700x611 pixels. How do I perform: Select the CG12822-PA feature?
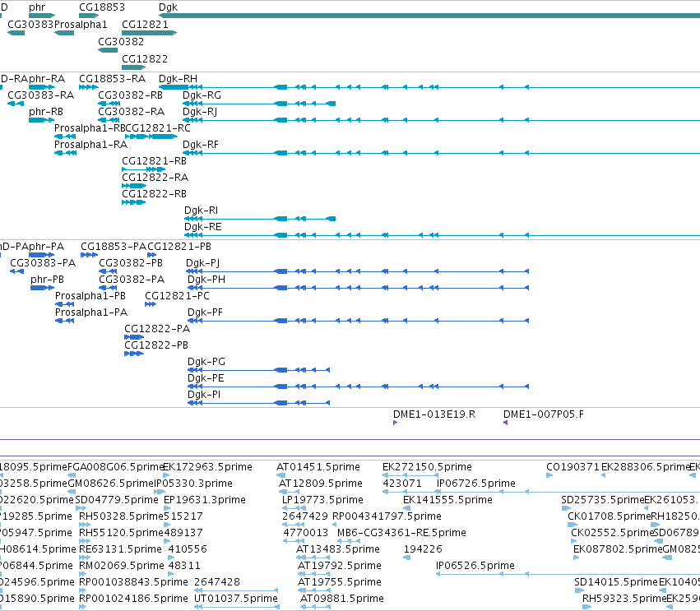[134, 337]
